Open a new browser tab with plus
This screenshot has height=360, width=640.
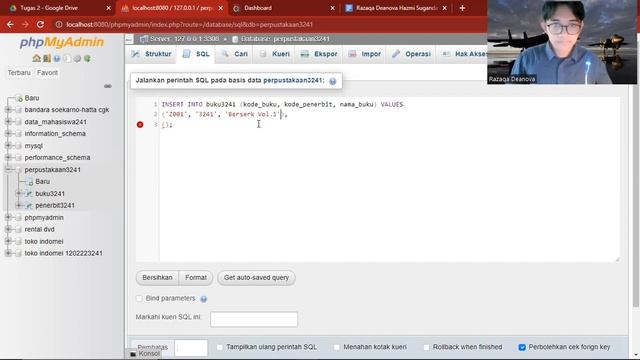point(462,8)
